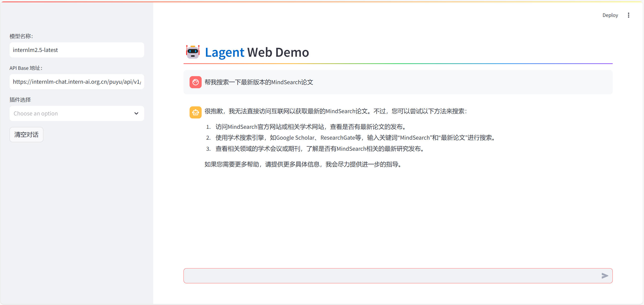
Task: Click the dropdown chevron in 插件选择
Action: tap(136, 113)
